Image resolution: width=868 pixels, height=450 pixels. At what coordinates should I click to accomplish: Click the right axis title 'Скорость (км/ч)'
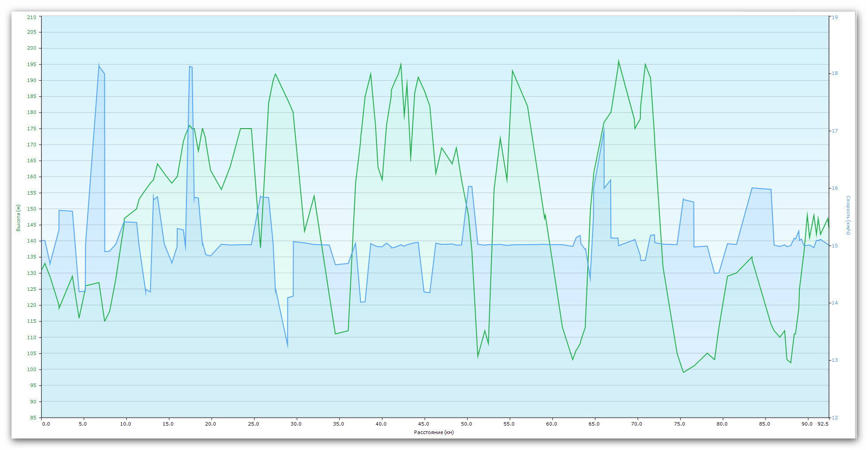tap(849, 215)
